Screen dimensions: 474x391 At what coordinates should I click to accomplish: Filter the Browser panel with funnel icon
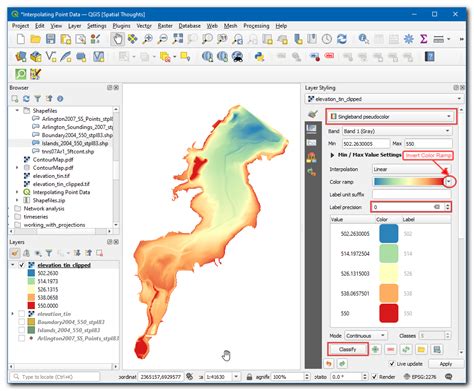38,99
